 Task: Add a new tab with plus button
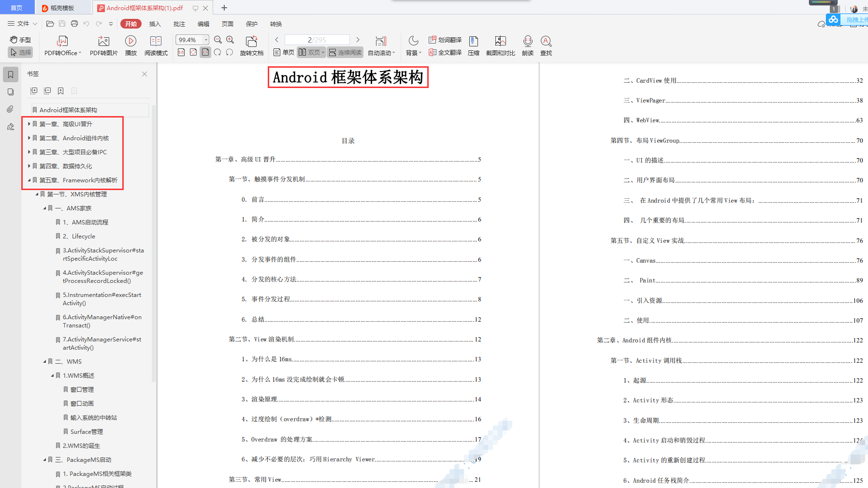224,8
